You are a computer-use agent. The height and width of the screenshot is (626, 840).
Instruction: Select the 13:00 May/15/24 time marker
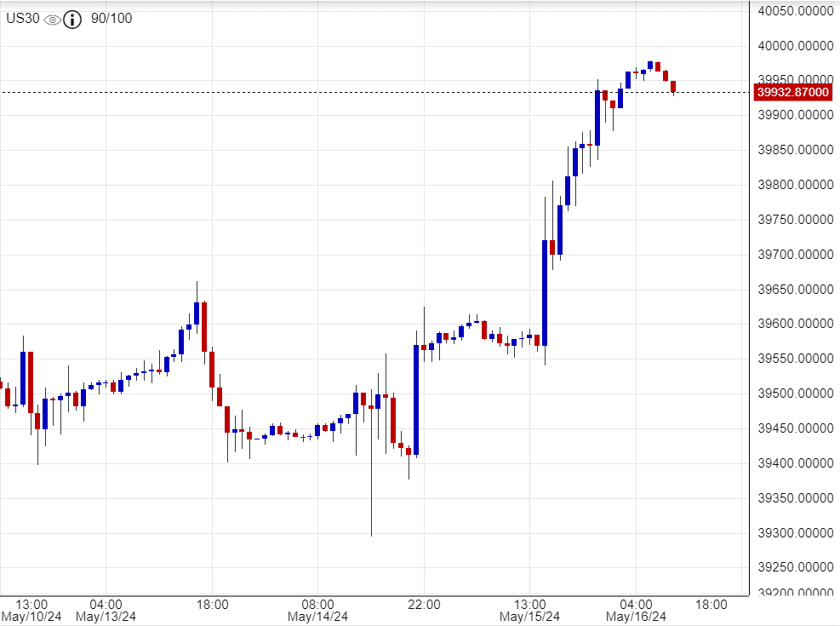529,610
